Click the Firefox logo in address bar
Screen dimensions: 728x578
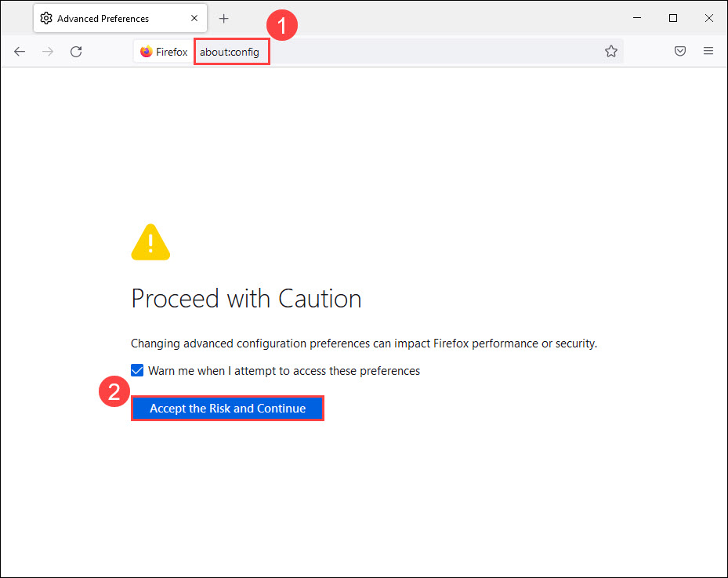click(x=146, y=52)
